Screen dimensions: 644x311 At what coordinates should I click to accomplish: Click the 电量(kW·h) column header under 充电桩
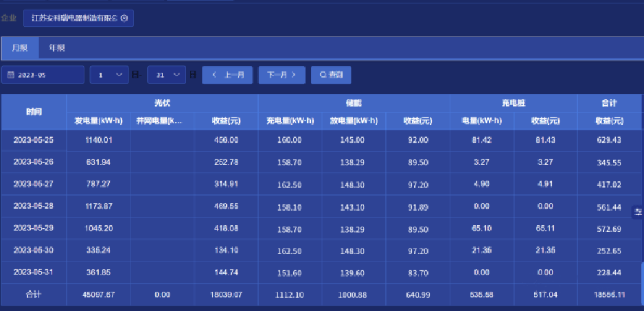[482, 122]
